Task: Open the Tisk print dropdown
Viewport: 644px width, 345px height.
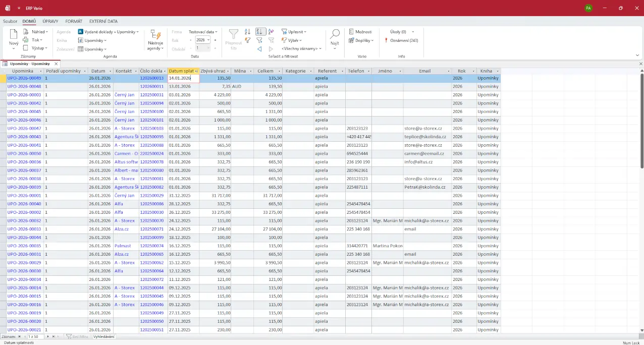Action: pos(37,40)
